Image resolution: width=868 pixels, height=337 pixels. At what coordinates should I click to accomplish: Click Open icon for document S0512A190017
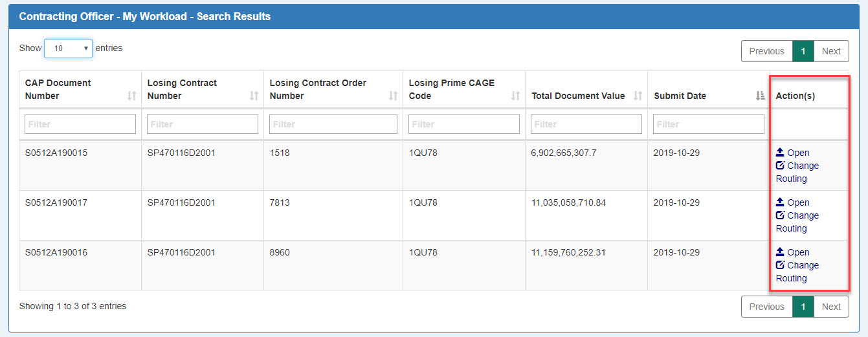780,202
